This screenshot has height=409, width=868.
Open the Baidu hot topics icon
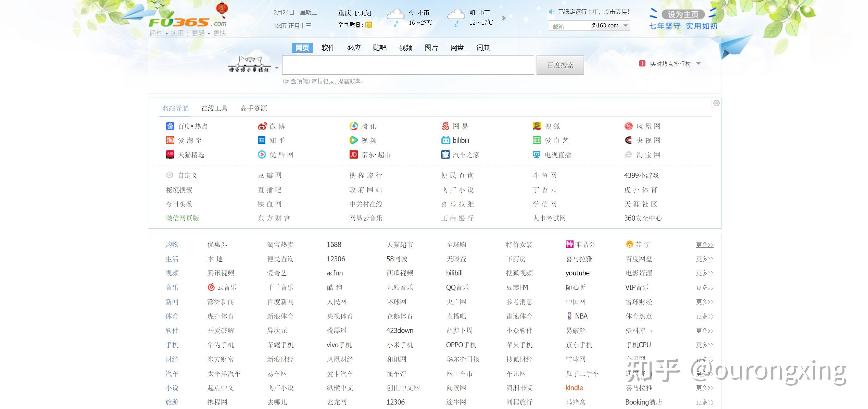point(170,126)
